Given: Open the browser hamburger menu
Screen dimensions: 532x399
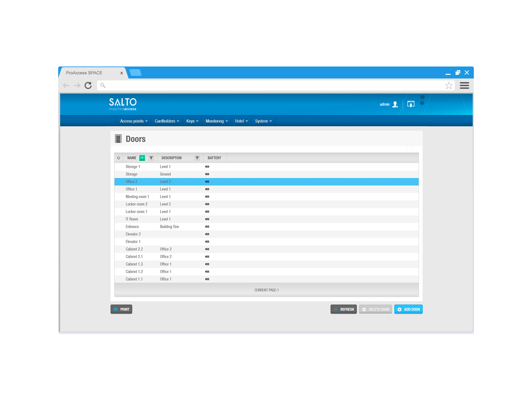Looking at the screenshot, I should [x=464, y=86].
